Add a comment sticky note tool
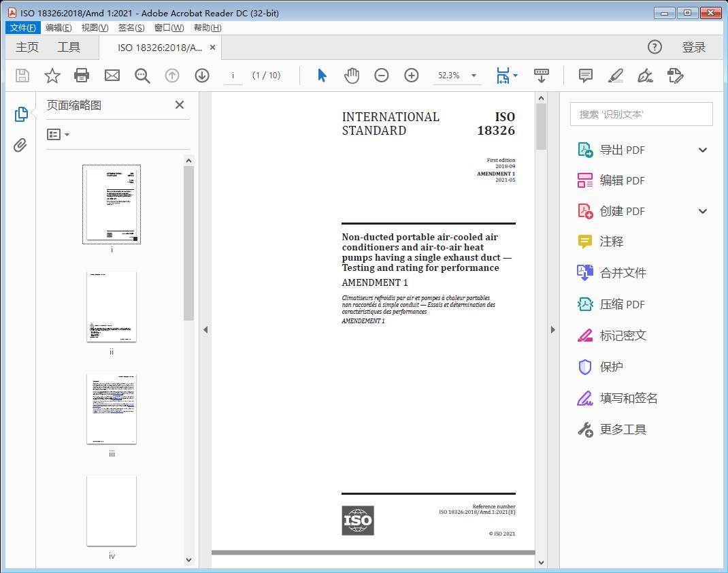The height and width of the screenshot is (573, 728). tap(585, 76)
